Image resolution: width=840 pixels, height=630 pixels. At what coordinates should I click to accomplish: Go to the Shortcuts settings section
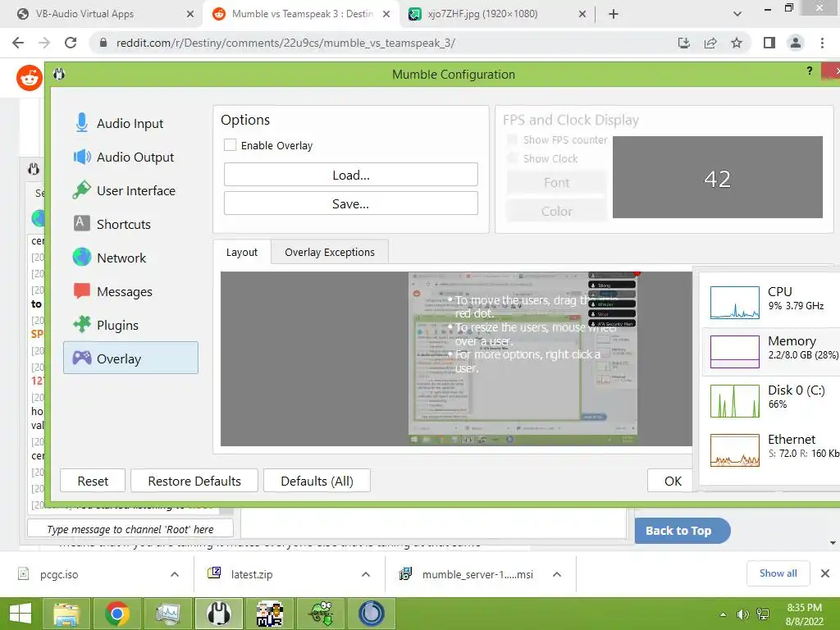[x=130, y=225]
